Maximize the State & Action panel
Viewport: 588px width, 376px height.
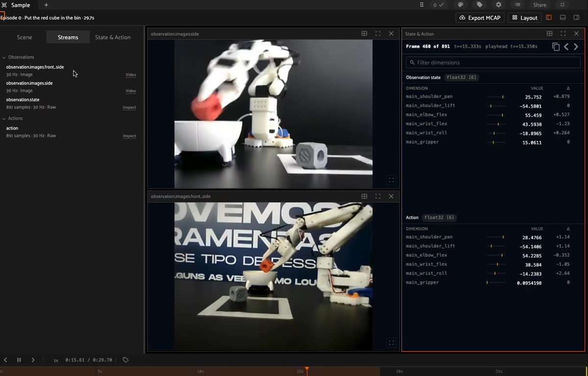pyautogui.click(x=563, y=34)
